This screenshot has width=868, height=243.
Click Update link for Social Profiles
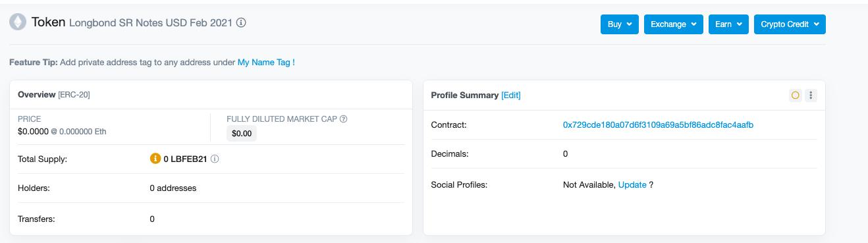[632, 185]
